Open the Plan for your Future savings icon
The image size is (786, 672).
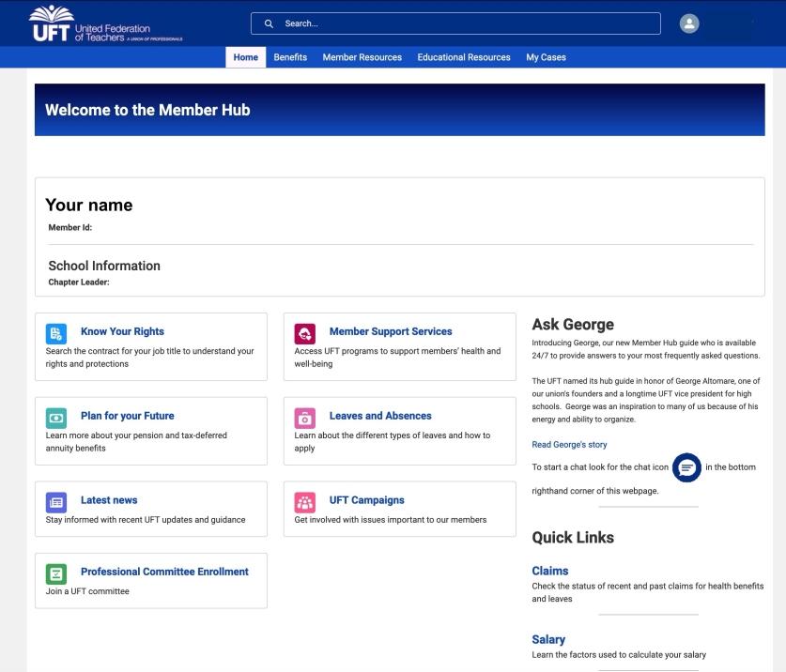pyautogui.click(x=54, y=417)
